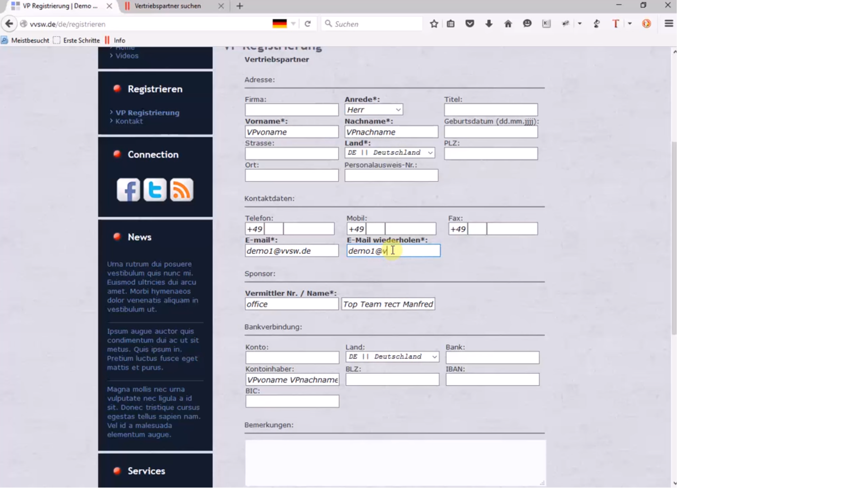
Task: Click the smiley chat toolbar icon
Action: click(x=527, y=23)
